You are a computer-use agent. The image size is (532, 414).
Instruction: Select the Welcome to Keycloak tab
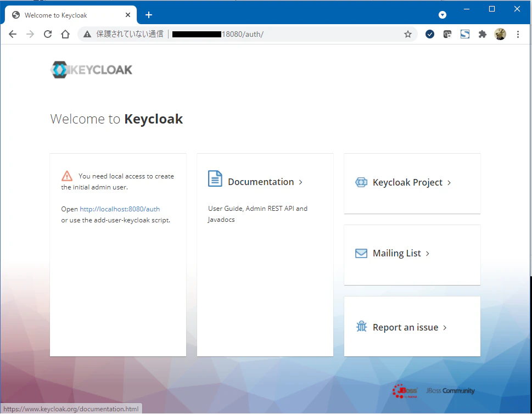point(71,15)
